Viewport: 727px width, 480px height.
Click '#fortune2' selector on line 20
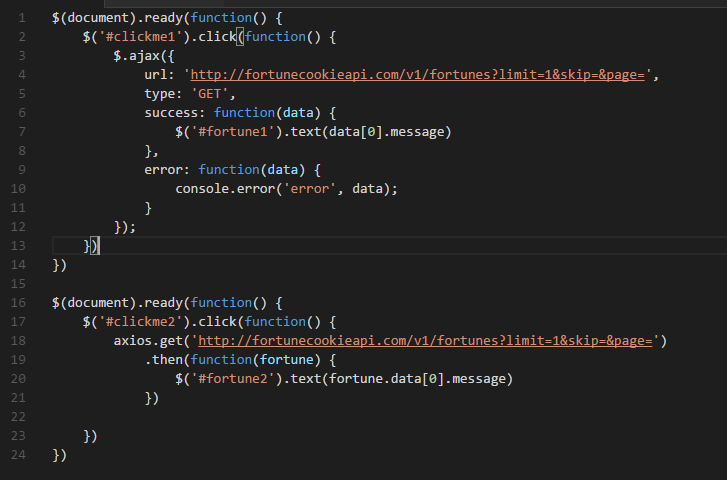tap(233, 379)
